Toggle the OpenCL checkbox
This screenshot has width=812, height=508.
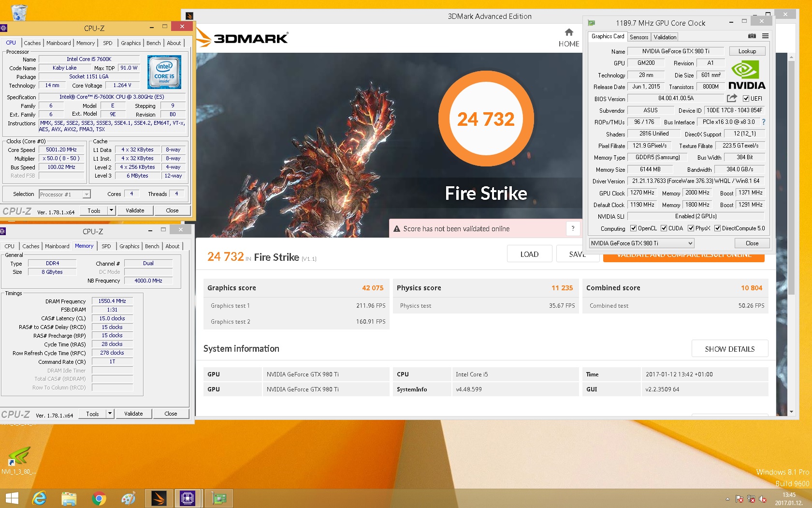[633, 228]
